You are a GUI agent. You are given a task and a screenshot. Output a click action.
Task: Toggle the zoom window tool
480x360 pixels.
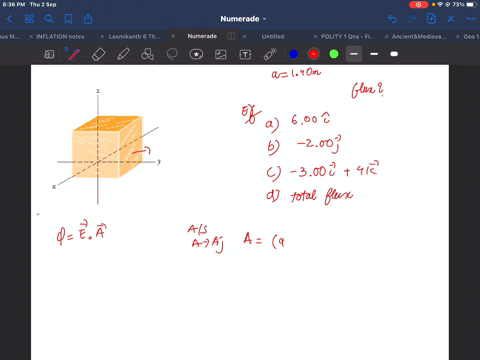tap(49, 54)
